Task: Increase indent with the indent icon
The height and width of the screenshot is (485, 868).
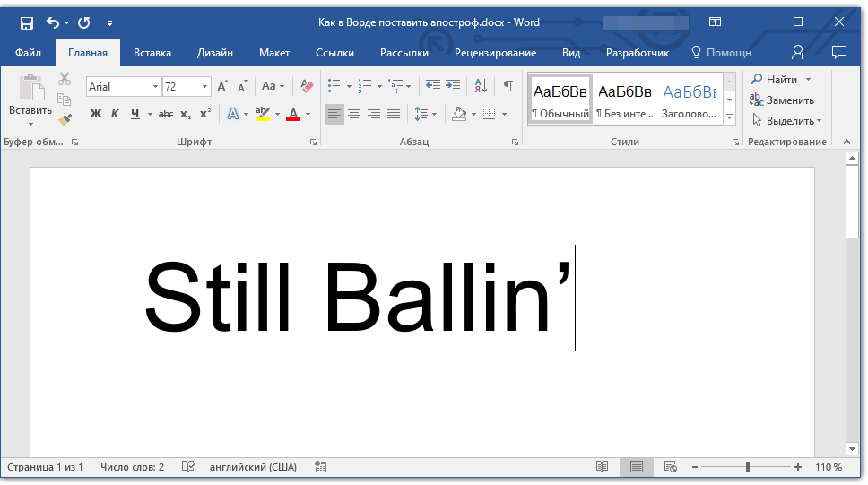Action: click(453, 86)
